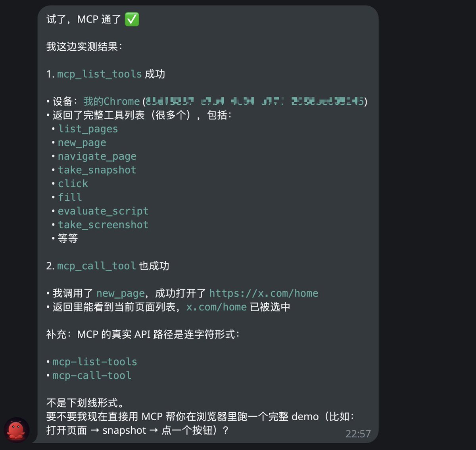The image size is (476, 450).
Task: Copy the evaluate_script tool name
Action: [103, 211]
